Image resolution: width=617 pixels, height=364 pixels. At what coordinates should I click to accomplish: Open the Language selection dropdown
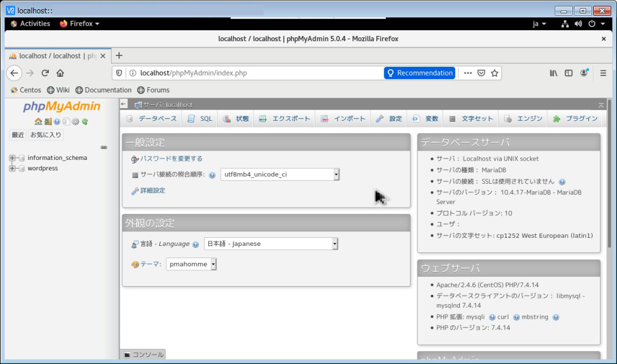coord(271,244)
